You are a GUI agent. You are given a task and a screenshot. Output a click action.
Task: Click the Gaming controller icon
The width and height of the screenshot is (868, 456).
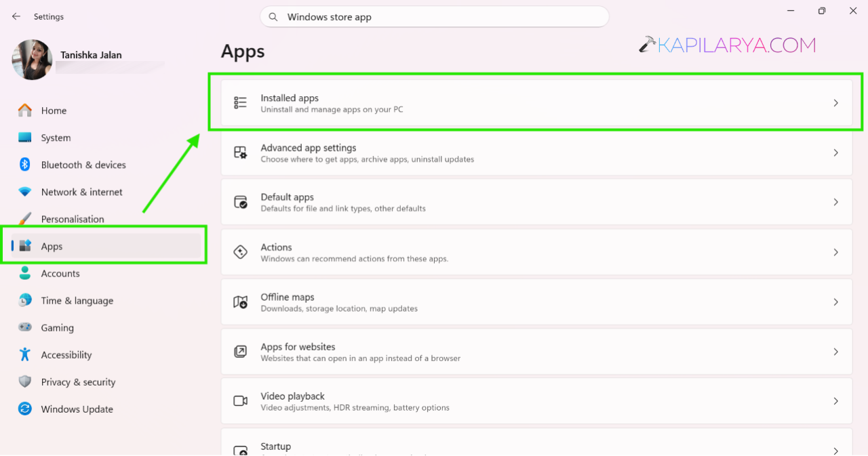(25, 327)
